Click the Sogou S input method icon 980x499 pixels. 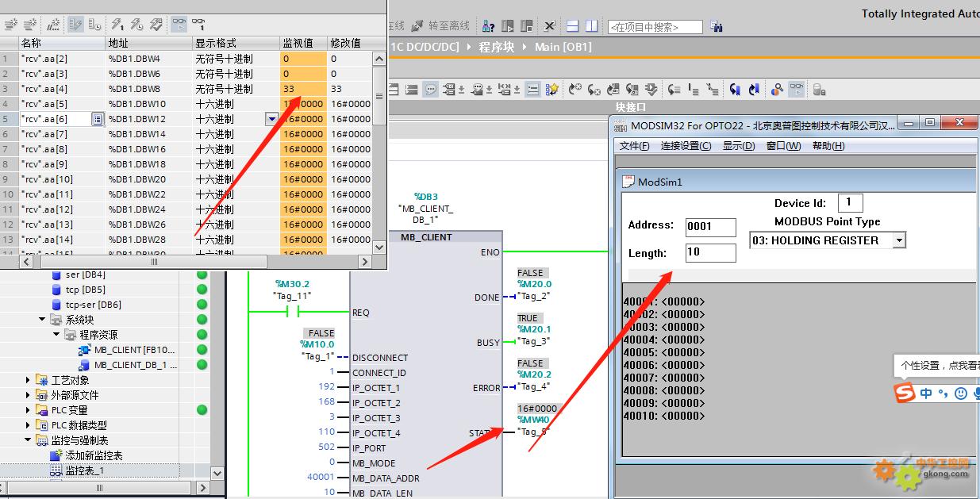point(905,393)
